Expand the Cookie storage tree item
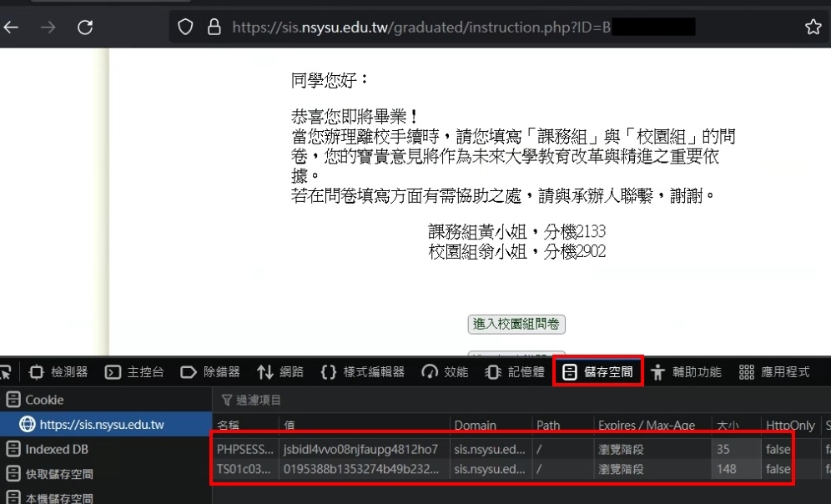The height and width of the screenshot is (504, 831). click(36, 401)
